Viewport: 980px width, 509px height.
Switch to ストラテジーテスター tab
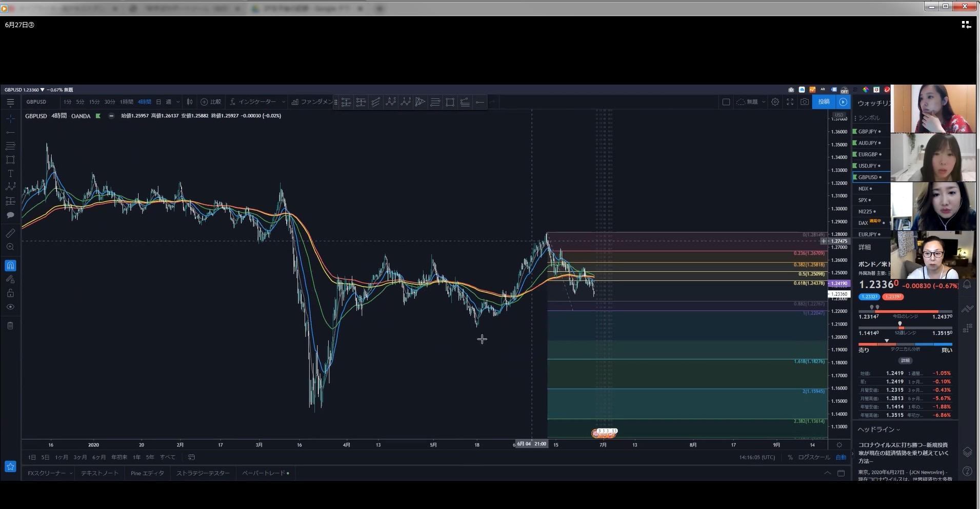(203, 473)
